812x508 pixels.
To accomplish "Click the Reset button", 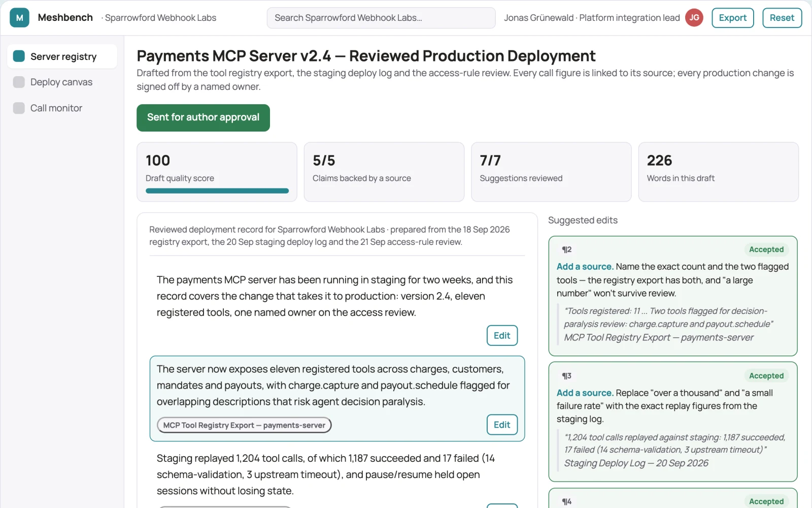I will [782, 18].
